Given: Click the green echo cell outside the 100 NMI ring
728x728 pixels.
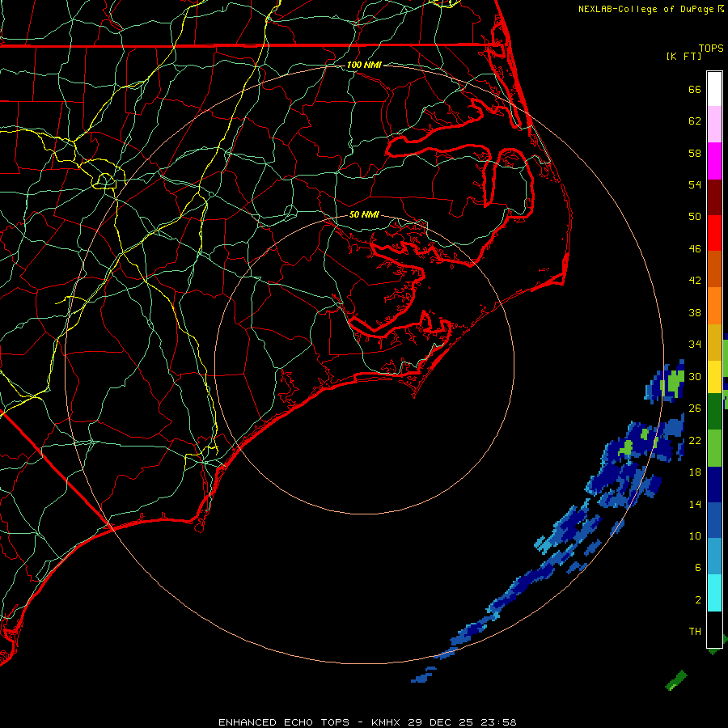Looking at the screenshot, I should [675, 384].
